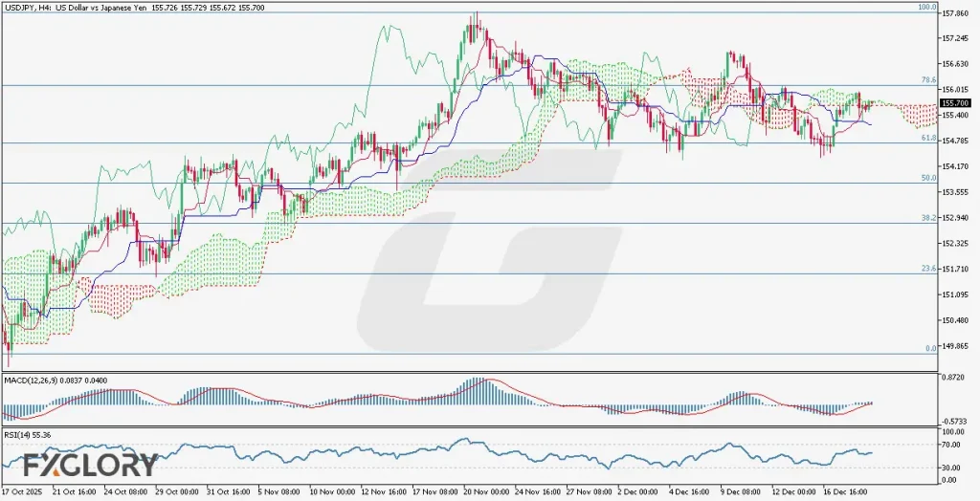Click the 100.00 RSI scale value
The image size is (980, 501).
pyautogui.click(x=952, y=432)
